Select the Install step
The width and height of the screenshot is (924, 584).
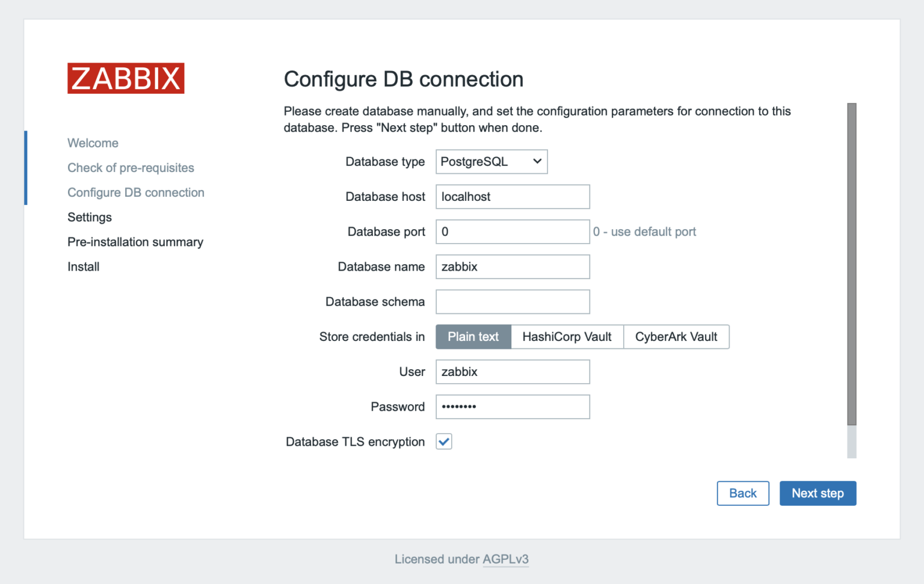pos(83,266)
